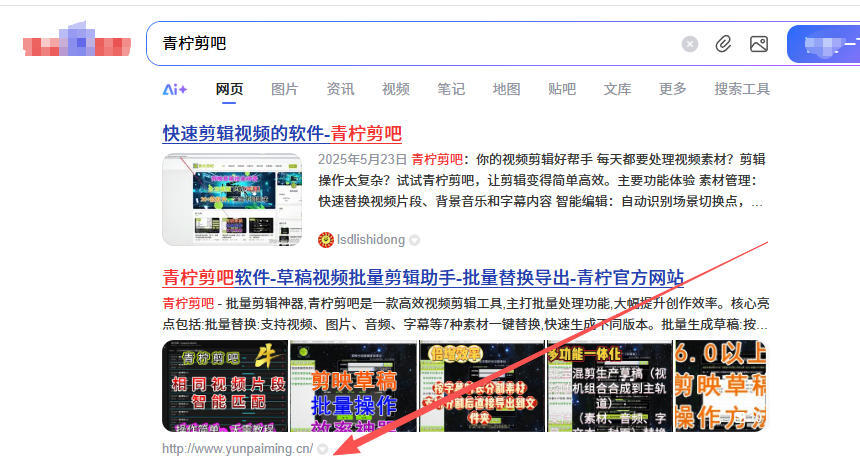Open the 多功能一体化 thumbnail
860x465 pixels.
609,385
